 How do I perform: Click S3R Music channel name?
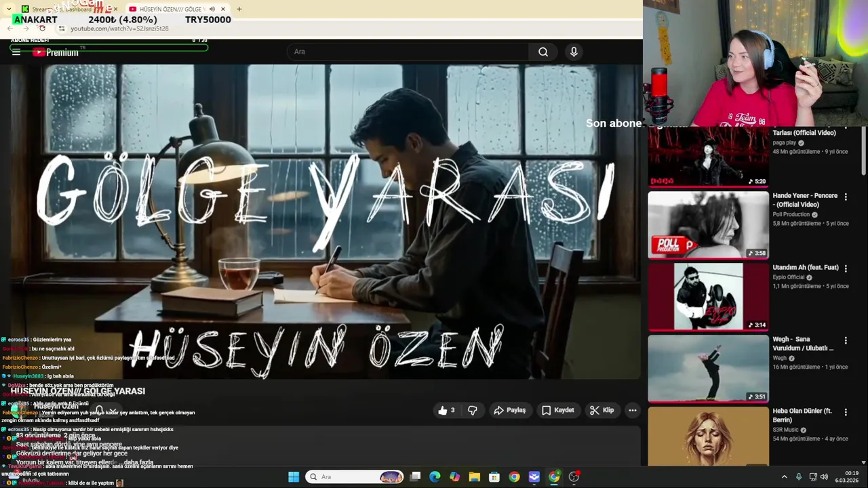(x=786, y=430)
